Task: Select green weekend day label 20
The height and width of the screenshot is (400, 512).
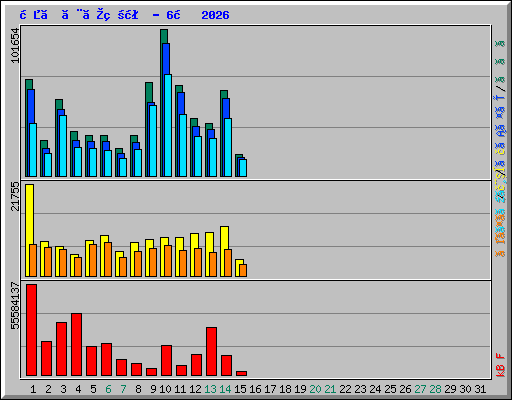Action: (x=315, y=389)
